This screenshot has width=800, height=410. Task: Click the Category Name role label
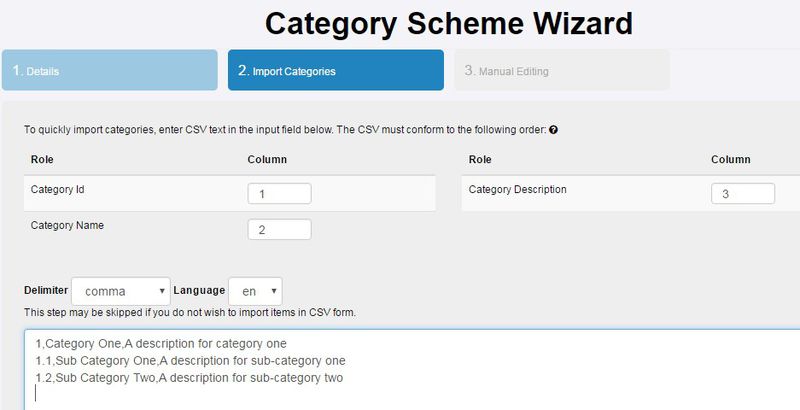pyautogui.click(x=67, y=225)
